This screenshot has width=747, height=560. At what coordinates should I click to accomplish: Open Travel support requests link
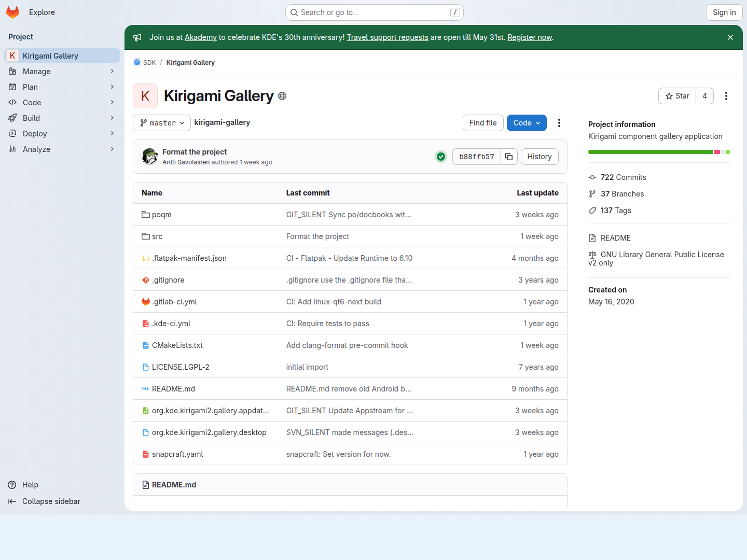(x=388, y=37)
